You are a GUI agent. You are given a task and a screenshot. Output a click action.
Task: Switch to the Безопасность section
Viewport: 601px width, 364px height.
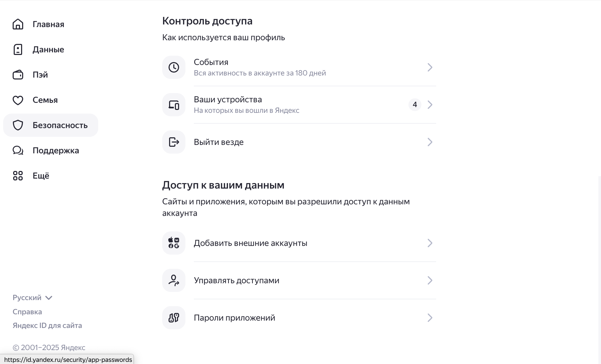coord(60,125)
